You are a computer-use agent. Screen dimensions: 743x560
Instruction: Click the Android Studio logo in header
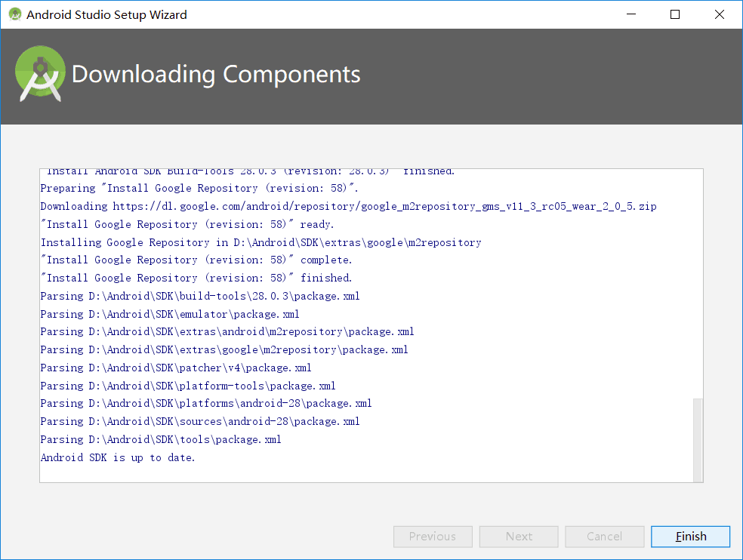[x=40, y=74]
